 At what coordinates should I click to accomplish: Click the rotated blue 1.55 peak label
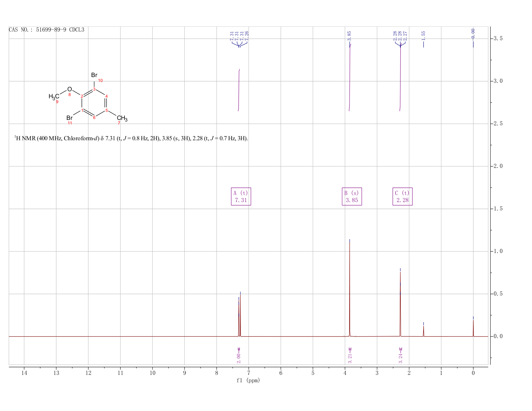point(424,36)
